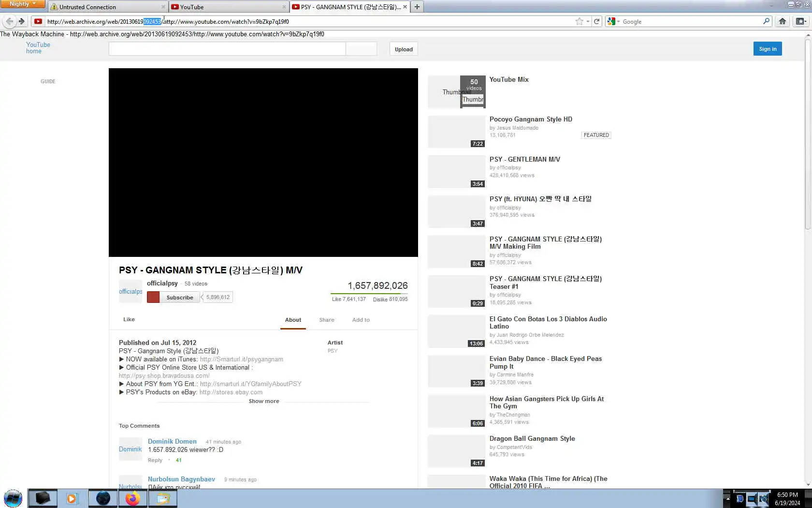Open a new tab with the plus button
This screenshot has height=508, width=812.
pyautogui.click(x=417, y=7)
